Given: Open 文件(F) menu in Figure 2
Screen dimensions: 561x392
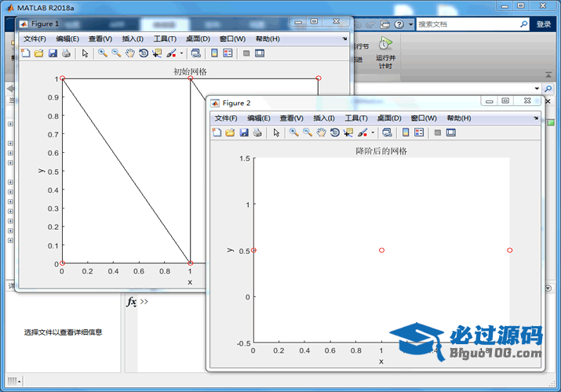Looking at the screenshot, I should (x=226, y=118).
